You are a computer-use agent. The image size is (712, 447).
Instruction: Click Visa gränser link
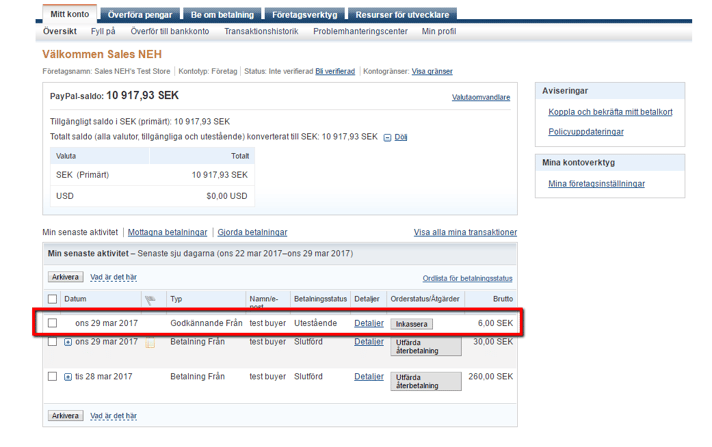click(432, 71)
